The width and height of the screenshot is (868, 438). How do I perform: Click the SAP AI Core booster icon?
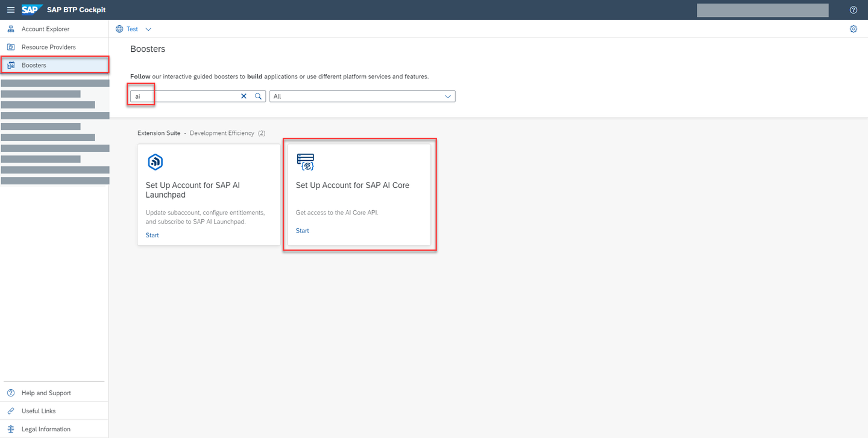click(306, 161)
